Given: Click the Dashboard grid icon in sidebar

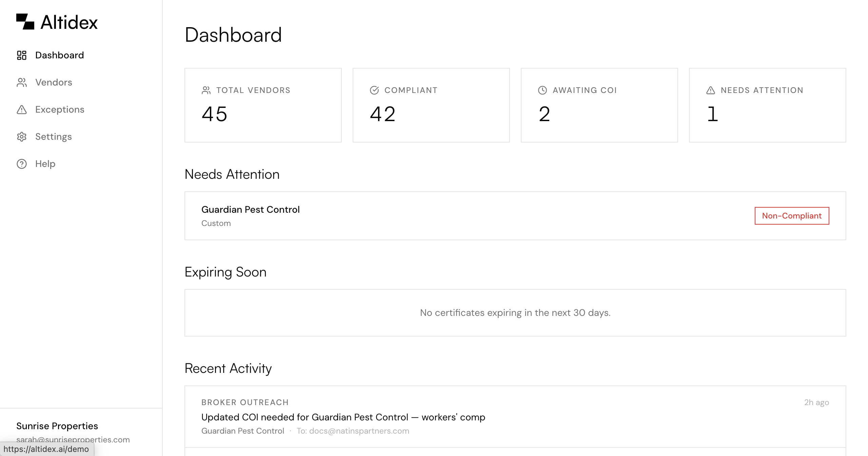Looking at the screenshot, I should pyautogui.click(x=22, y=55).
